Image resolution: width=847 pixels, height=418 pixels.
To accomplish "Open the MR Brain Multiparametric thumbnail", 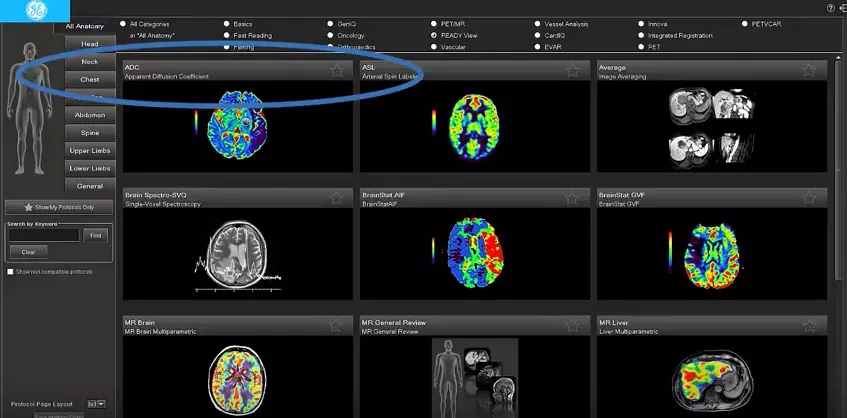I will (238, 376).
